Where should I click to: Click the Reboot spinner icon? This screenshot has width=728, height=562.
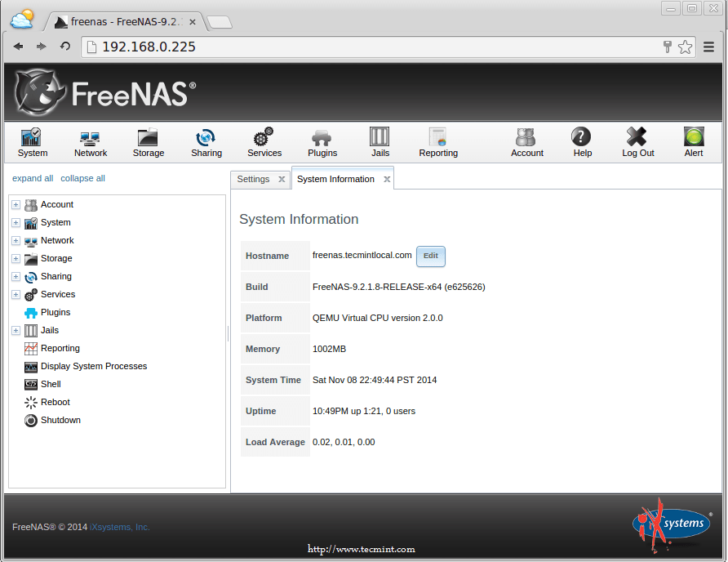pyautogui.click(x=31, y=403)
